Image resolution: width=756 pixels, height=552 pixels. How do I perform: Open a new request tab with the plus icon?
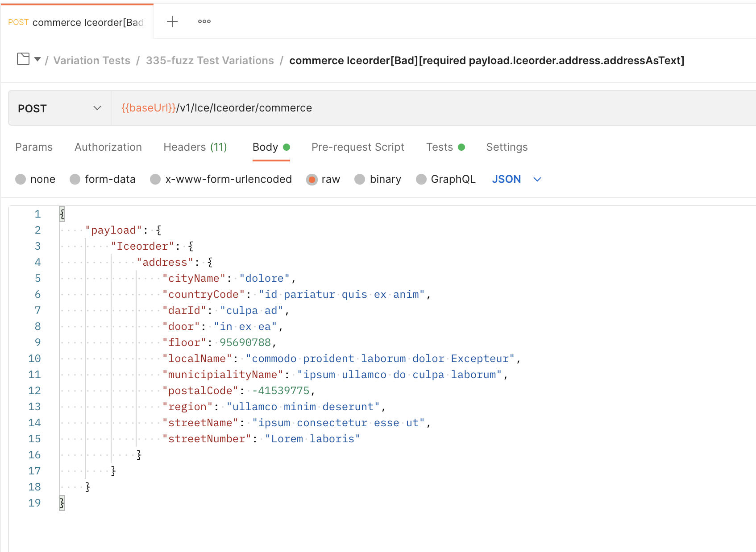(172, 21)
